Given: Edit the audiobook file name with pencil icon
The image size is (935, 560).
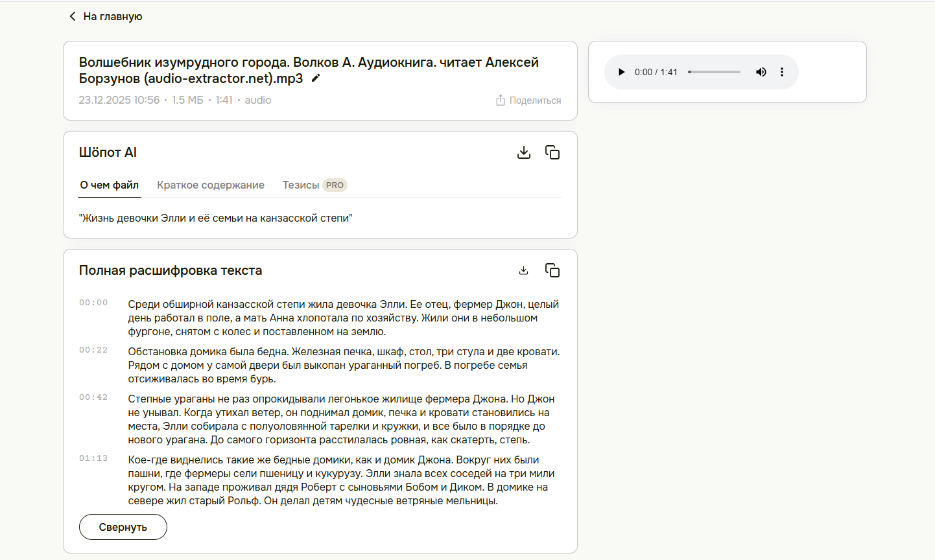Looking at the screenshot, I should [x=315, y=78].
